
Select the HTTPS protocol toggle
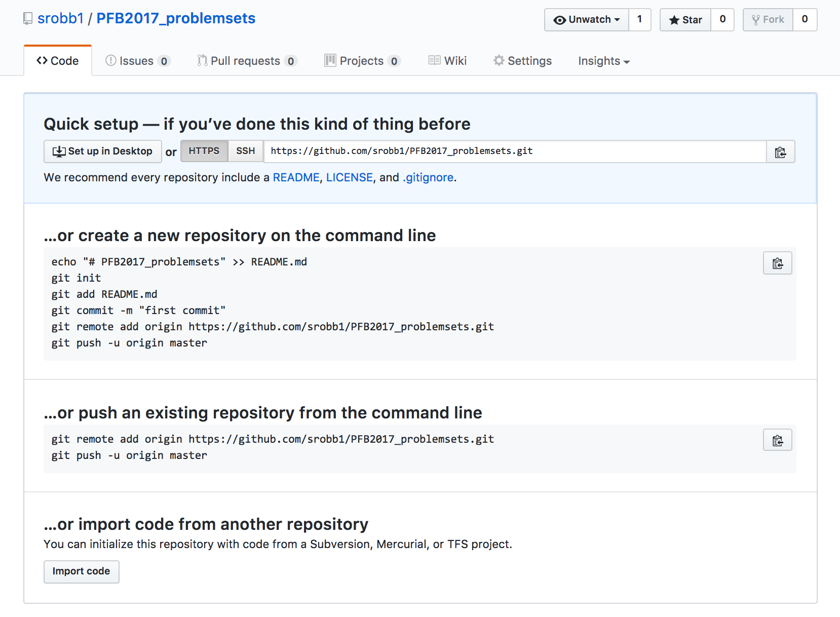tap(204, 151)
